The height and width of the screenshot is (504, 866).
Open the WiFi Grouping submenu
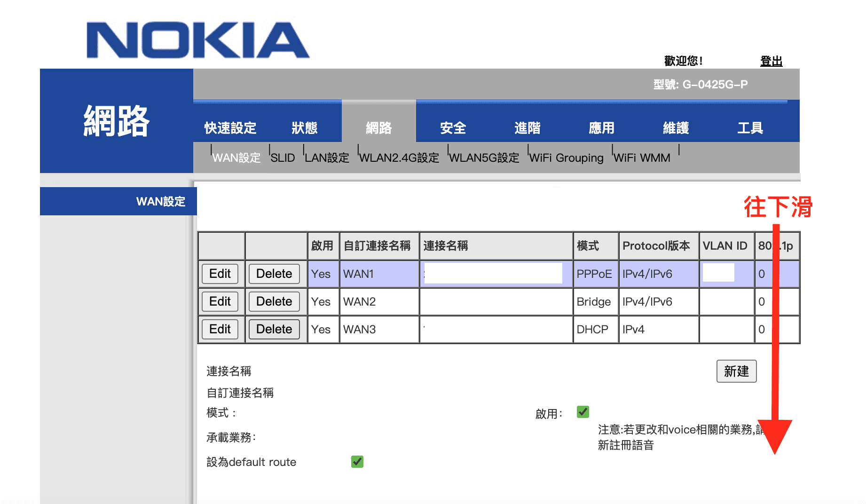pyautogui.click(x=567, y=157)
